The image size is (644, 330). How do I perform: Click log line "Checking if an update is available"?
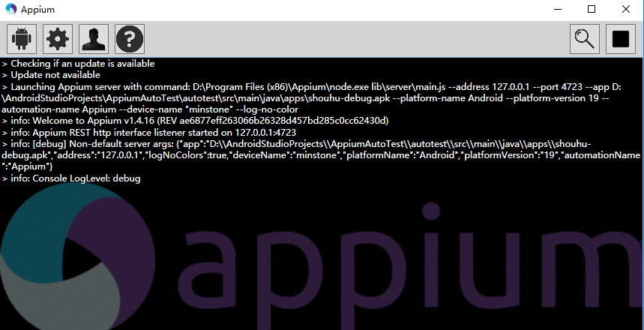point(78,64)
